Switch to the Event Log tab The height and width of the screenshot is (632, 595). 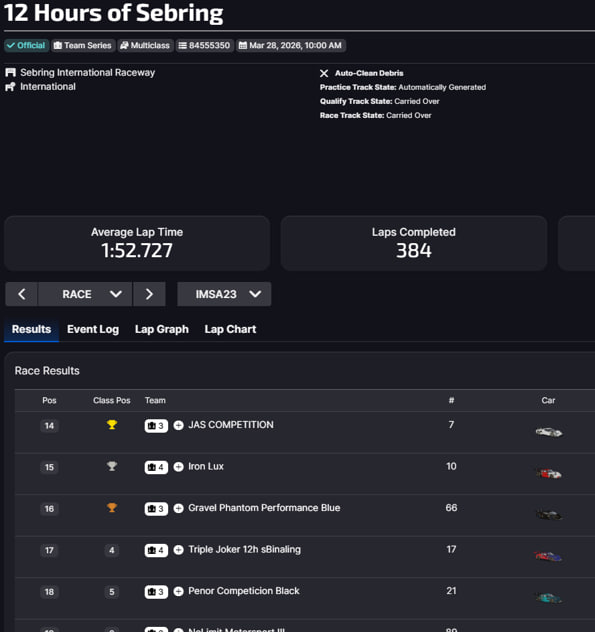click(93, 329)
